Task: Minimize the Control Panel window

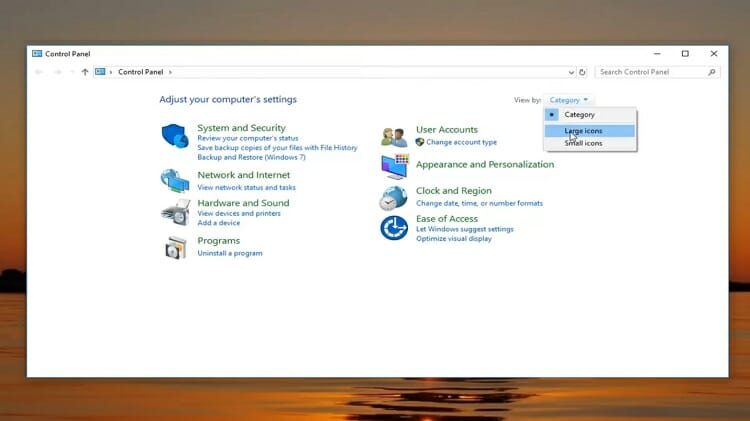Action: pos(657,54)
